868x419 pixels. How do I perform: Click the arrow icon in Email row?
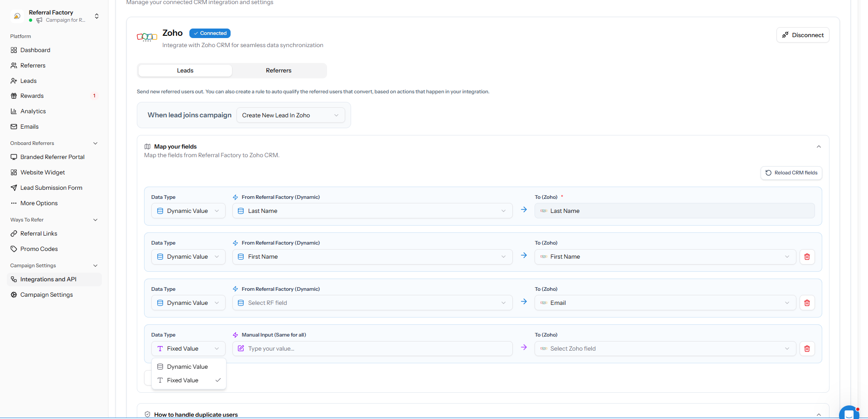[524, 302]
